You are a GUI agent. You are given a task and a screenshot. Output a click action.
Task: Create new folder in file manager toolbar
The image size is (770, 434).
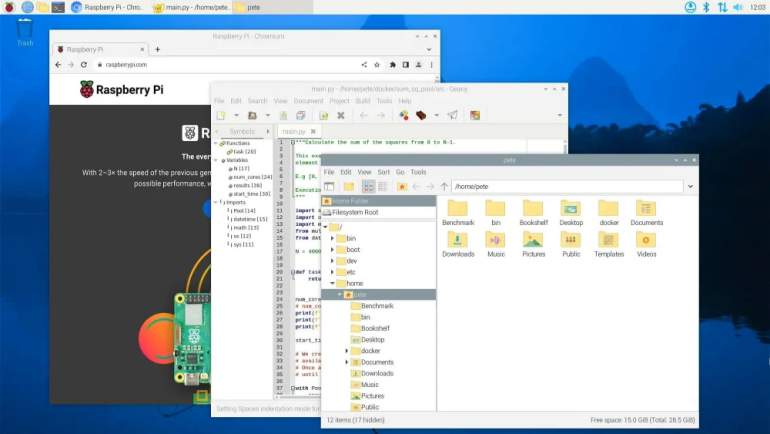[349, 186]
